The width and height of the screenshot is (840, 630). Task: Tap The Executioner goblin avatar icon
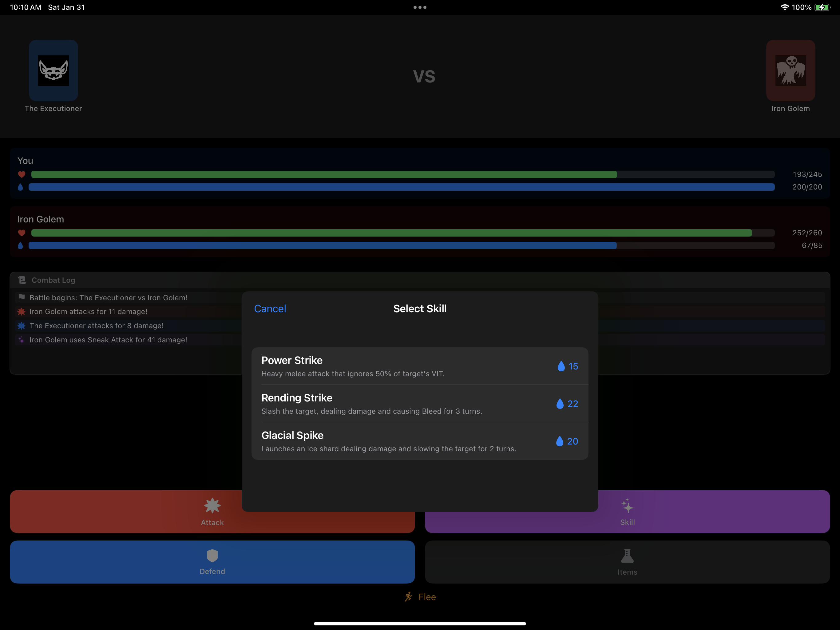[x=53, y=70]
